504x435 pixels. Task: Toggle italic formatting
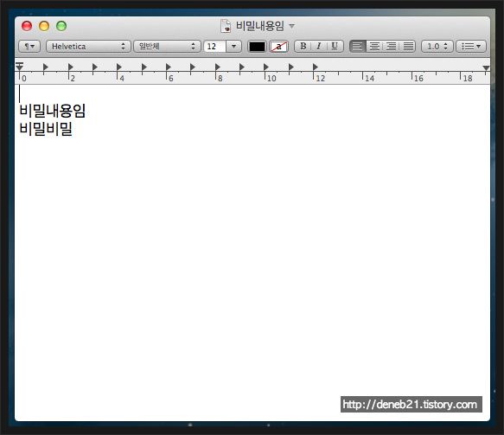coord(319,47)
